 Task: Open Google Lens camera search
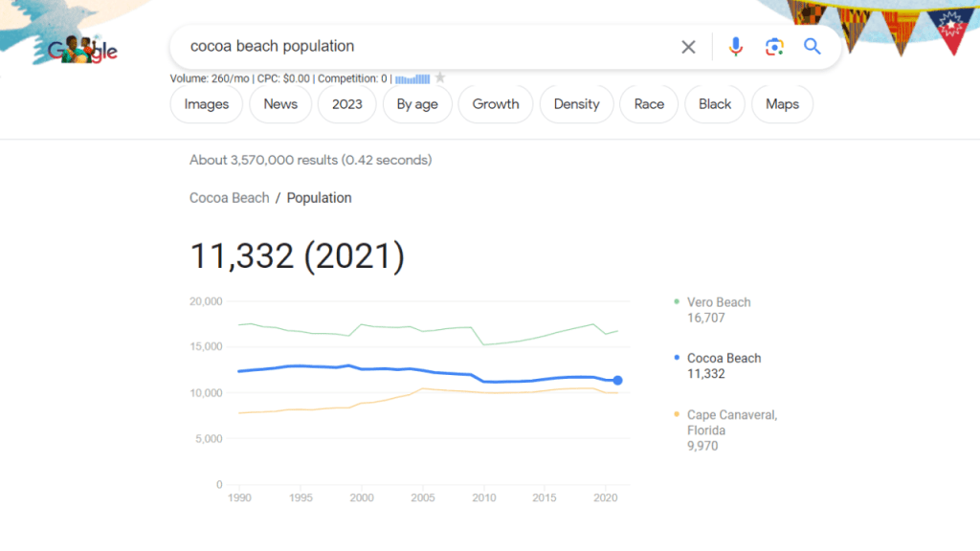click(773, 46)
